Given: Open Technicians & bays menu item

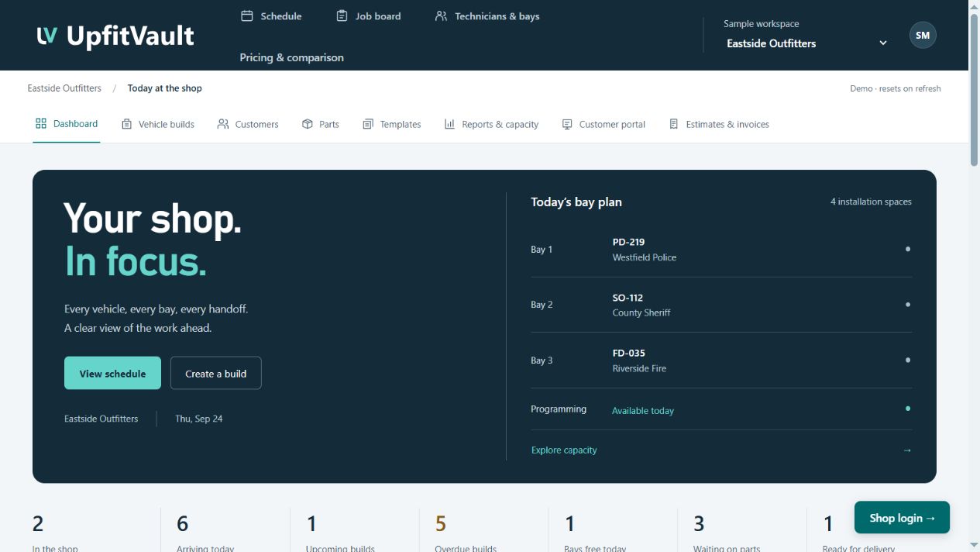Looking at the screenshot, I should coord(487,16).
